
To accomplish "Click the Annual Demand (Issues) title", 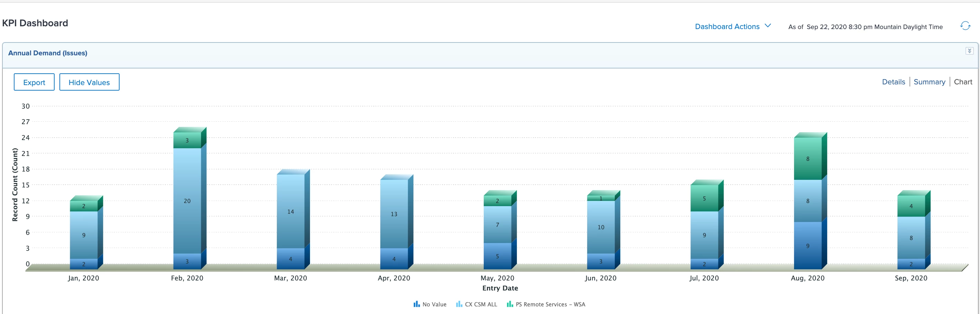I will (x=48, y=53).
